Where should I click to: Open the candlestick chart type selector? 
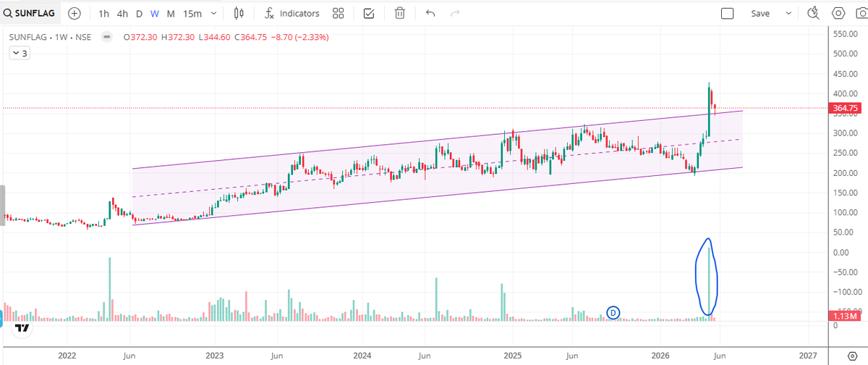point(240,13)
